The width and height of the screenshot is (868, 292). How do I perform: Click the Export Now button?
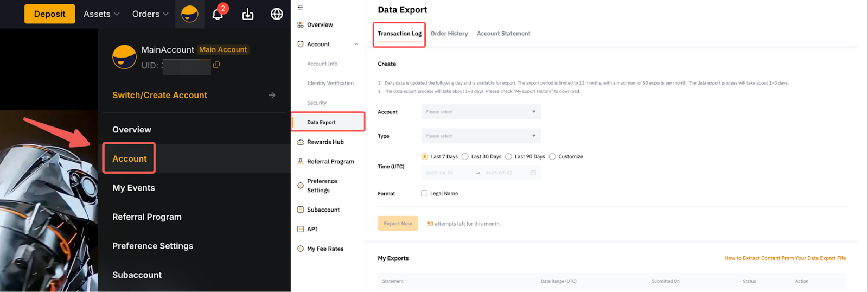398,224
